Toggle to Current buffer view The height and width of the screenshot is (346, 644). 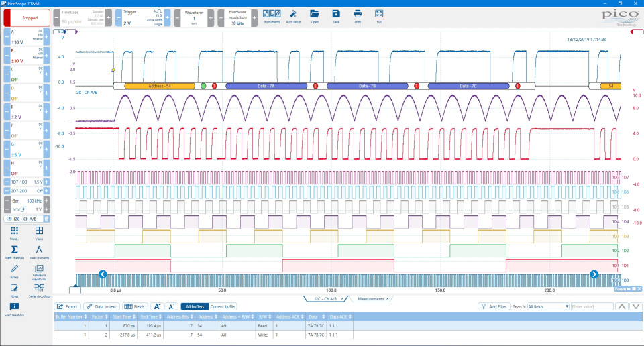(222, 306)
